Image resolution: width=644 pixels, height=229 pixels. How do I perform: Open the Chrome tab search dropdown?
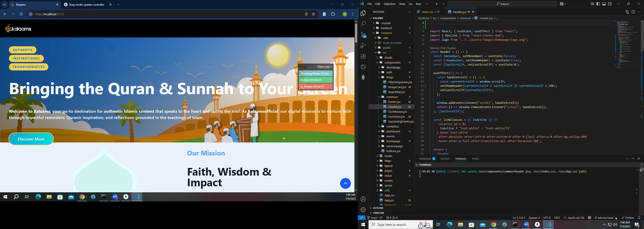pos(4,4)
